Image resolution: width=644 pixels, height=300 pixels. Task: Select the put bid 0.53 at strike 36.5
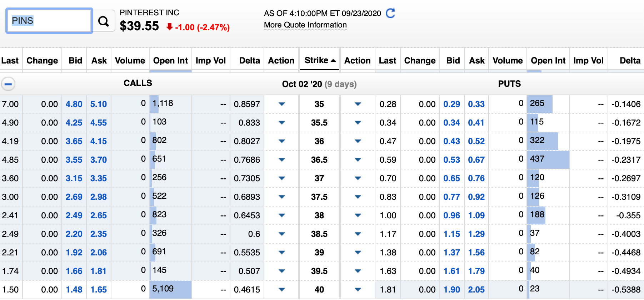click(x=452, y=160)
